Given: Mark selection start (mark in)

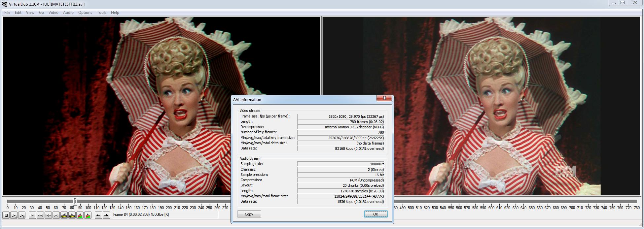Looking at the screenshot, I should [98, 215].
